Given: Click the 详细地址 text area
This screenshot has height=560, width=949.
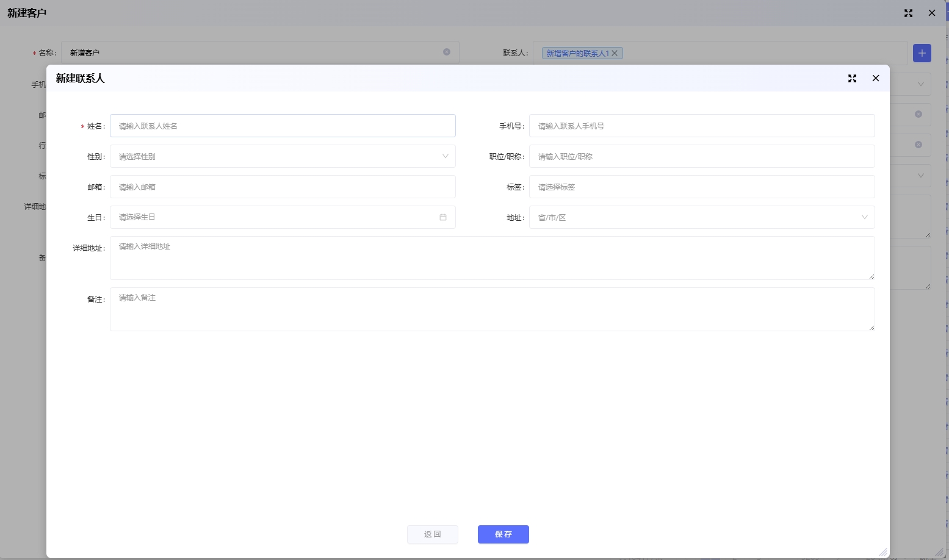Looking at the screenshot, I should (491, 257).
